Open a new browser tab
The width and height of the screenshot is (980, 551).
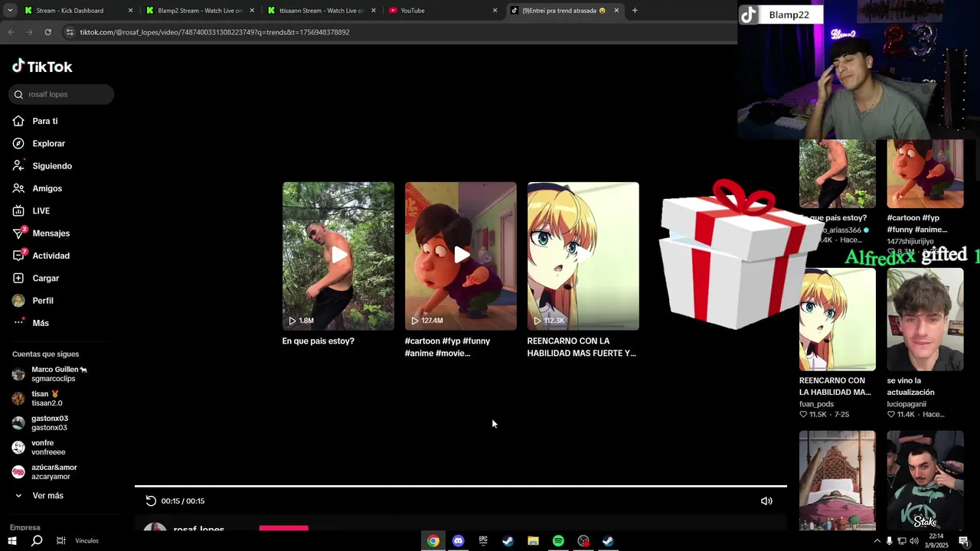(635, 11)
